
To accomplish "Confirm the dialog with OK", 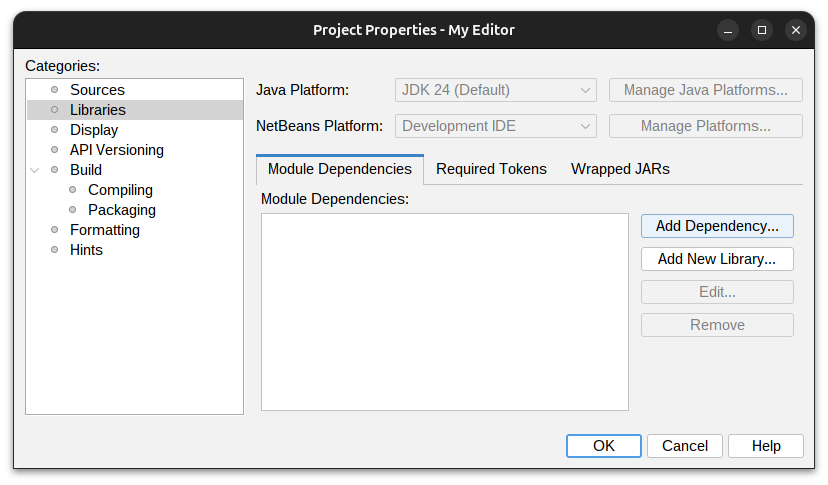I will pos(604,446).
